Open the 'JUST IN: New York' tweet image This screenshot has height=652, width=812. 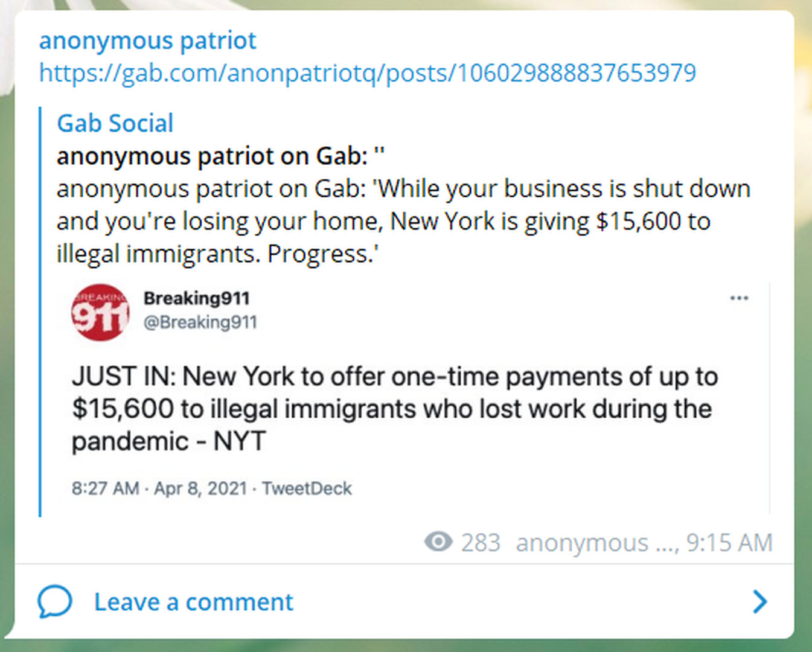click(395, 409)
